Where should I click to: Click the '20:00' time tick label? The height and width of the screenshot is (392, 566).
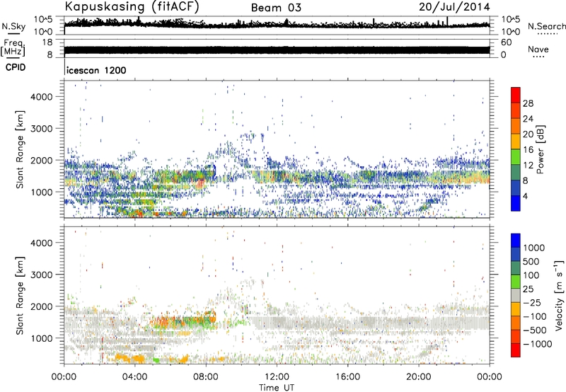(x=419, y=377)
